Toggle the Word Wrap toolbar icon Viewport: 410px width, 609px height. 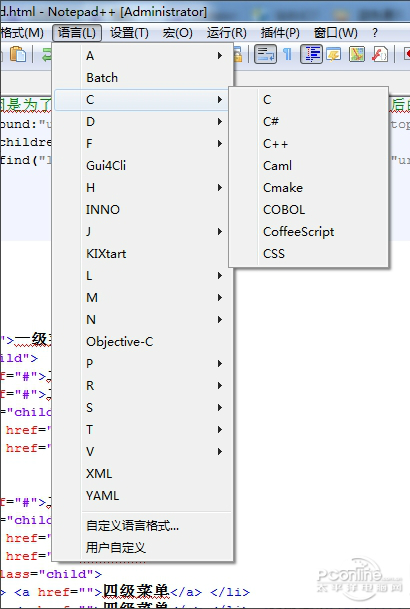tap(265, 54)
